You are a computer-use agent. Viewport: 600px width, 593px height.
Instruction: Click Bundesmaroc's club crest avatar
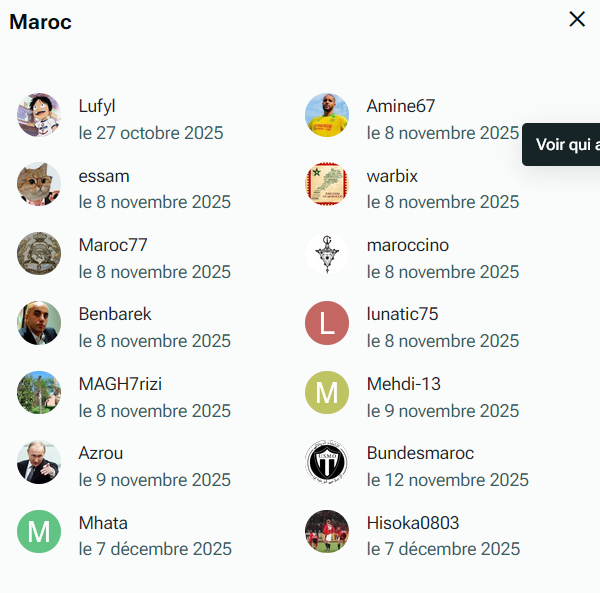327,462
